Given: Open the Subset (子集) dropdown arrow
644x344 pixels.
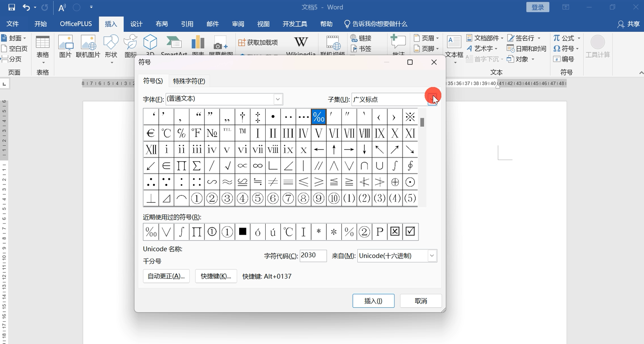Looking at the screenshot, I should pos(432,99).
